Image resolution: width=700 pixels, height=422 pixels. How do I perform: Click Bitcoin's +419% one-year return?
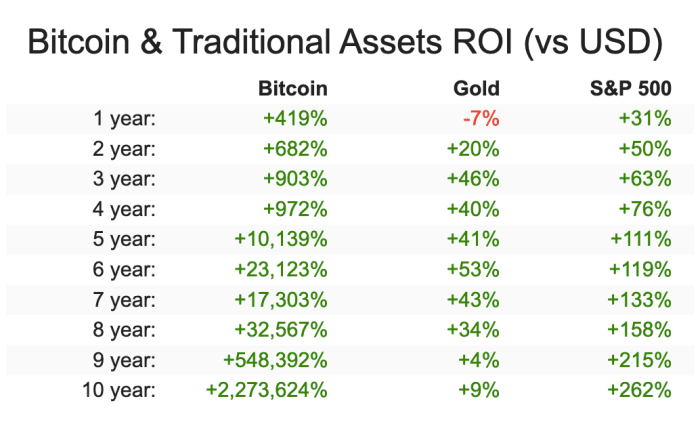(x=295, y=119)
